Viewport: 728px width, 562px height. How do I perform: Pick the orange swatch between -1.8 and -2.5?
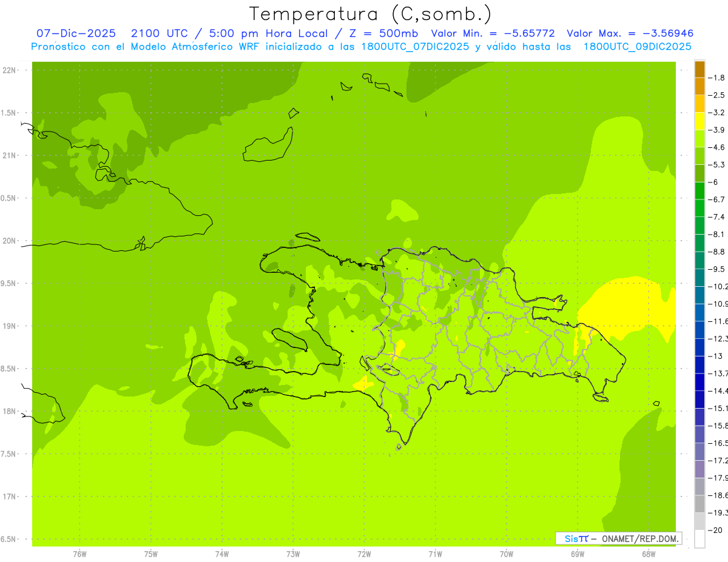[699, 86]
